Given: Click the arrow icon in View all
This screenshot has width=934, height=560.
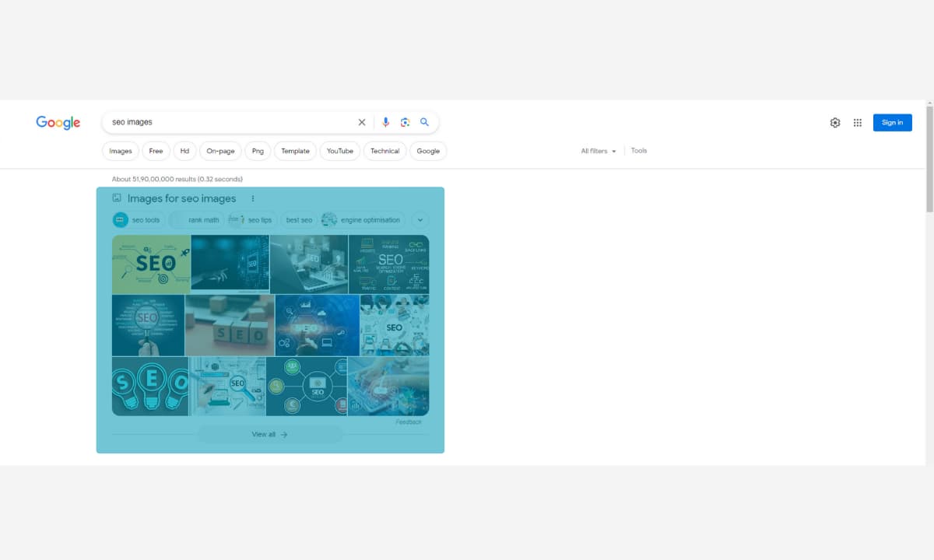Looking at the screenshot, I should [x=284, y=435].
